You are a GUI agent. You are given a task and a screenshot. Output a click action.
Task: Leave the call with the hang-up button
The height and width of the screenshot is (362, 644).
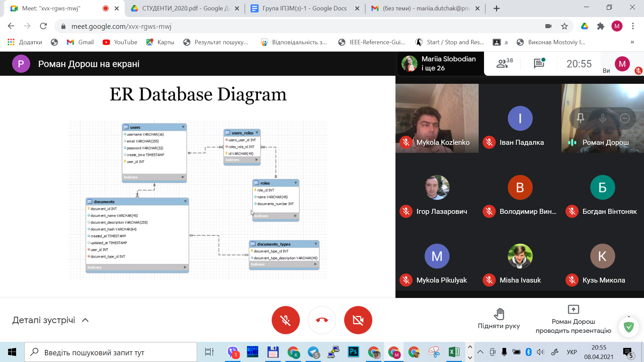[x=322, y=320]
